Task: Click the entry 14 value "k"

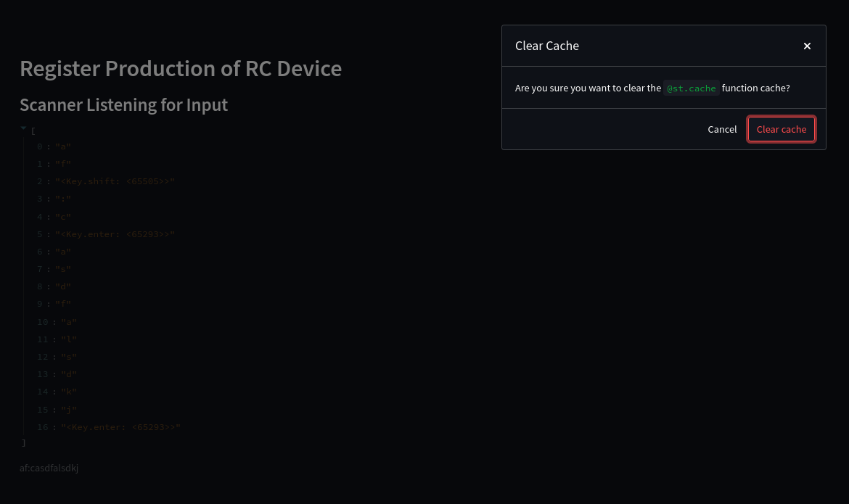Action: click(x=69, y=392)
